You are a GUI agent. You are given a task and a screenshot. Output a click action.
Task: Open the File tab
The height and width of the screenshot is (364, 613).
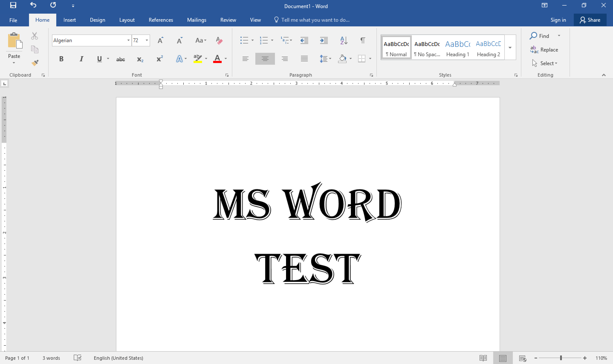click(13, 20)
